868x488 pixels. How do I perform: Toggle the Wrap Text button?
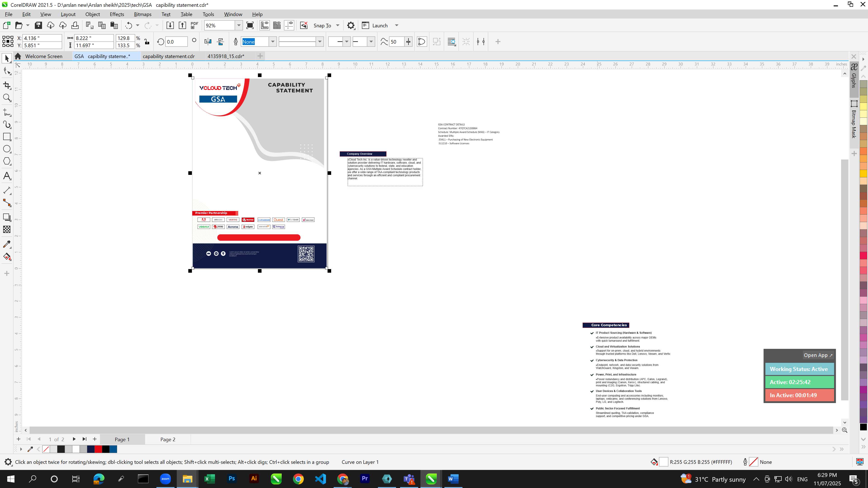(452, 41)
